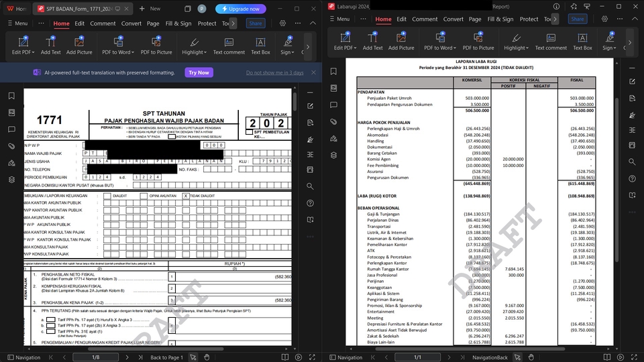Open PDF to Picture in left window

click(156, 45)
